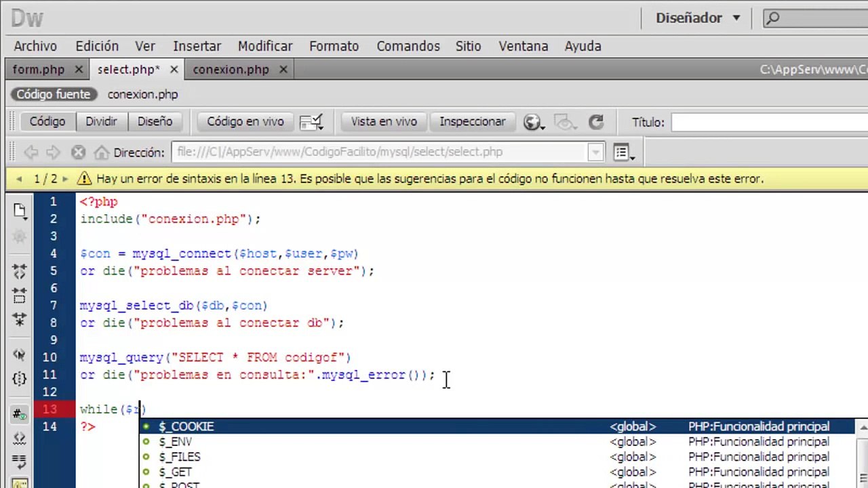Click line number 13 in the gutter
This screenshot has width=868, height=488.
click(x=50, y=409)
